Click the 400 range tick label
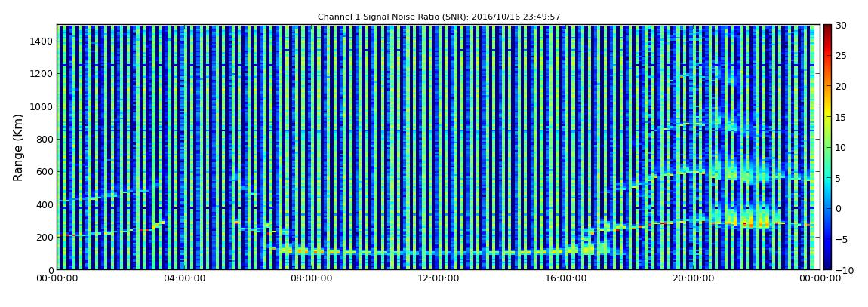The height and width of the screenshot is (307, 868). coord(45,204)
